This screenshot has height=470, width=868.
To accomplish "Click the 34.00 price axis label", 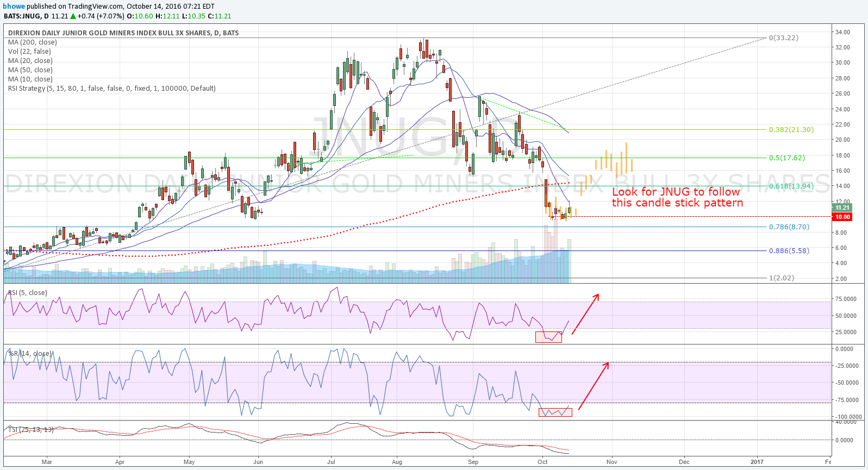I will click(x=843, y=33).
